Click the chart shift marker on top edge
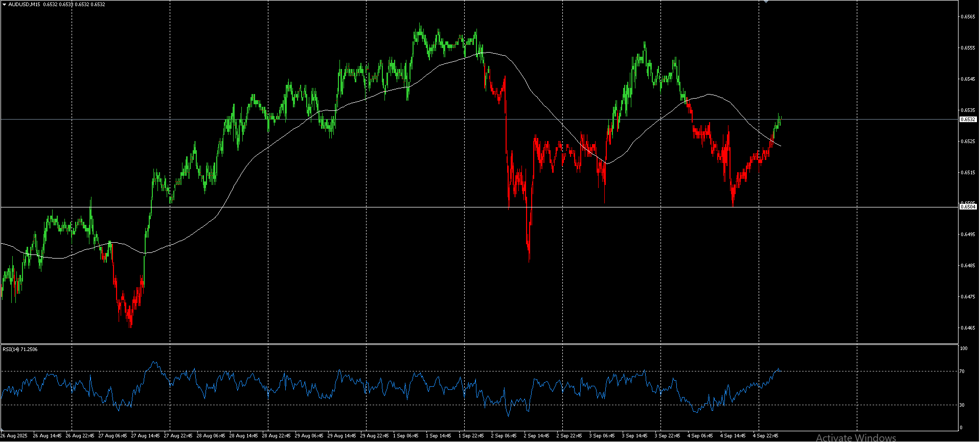The width and height of the screenshot is (980, 442). coord(765,2)
